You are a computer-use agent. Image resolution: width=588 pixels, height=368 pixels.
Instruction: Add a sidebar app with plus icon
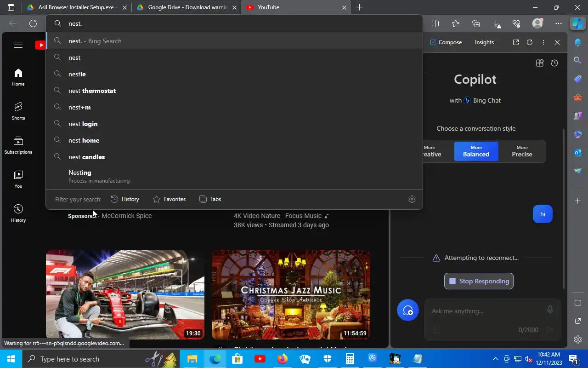[578, 201]
